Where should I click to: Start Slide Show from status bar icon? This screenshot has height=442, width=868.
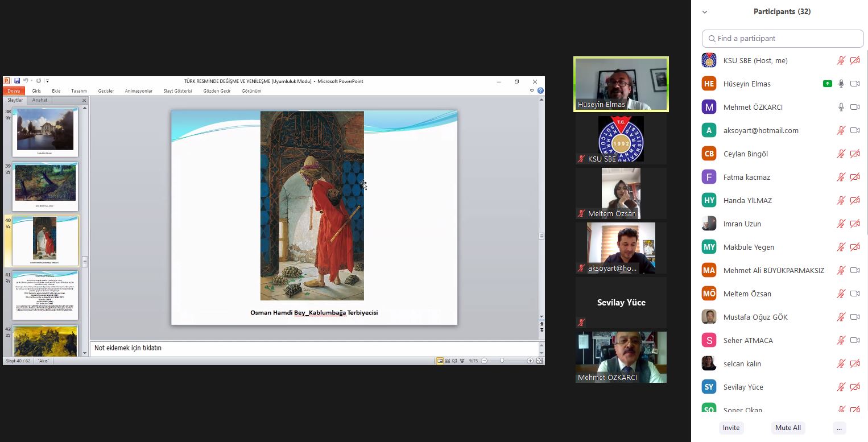pyautogui.click(x=462, y=361)
